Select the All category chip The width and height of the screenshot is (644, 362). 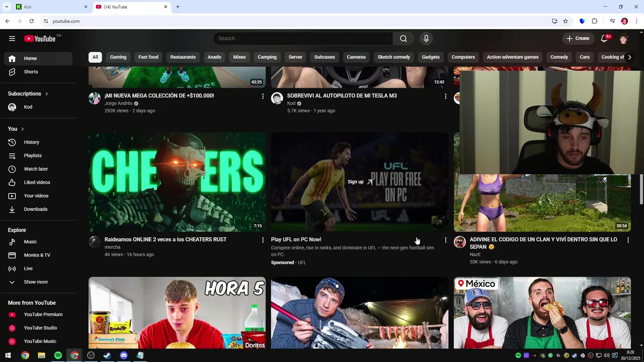pos(95,57)
